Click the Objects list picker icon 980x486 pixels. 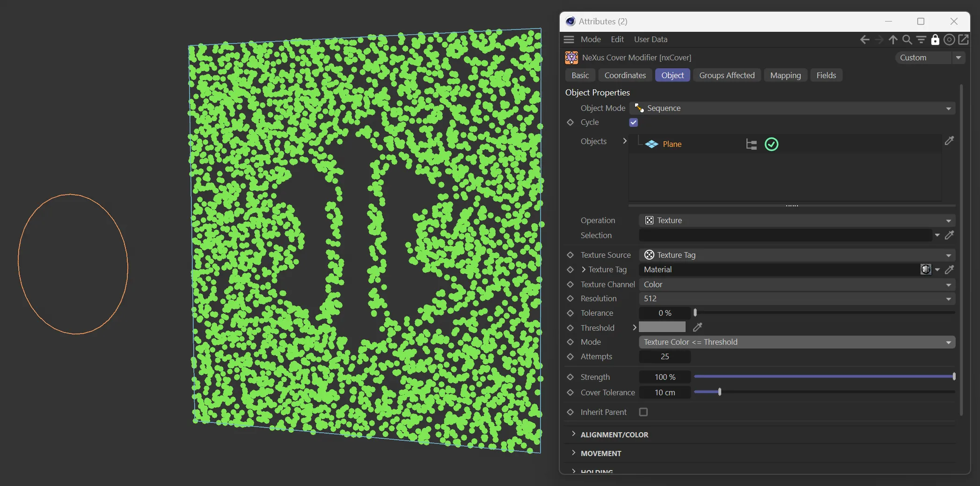click(x=949, y=141)
